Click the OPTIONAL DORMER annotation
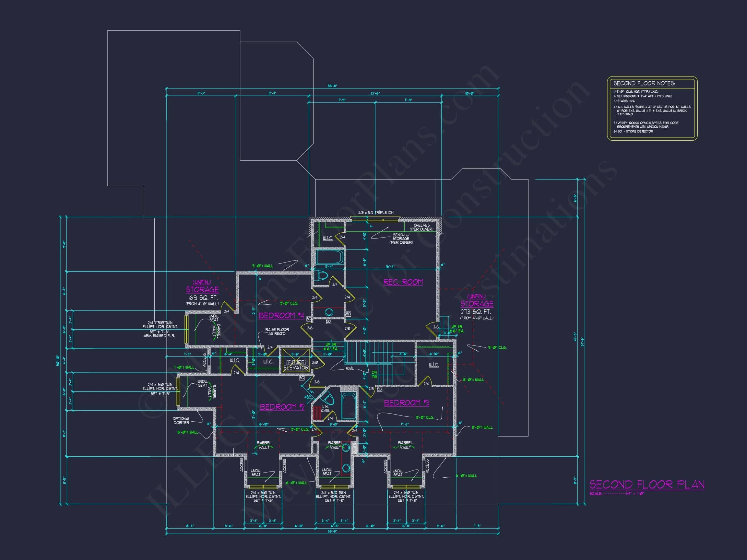 (x=181, y=421)
